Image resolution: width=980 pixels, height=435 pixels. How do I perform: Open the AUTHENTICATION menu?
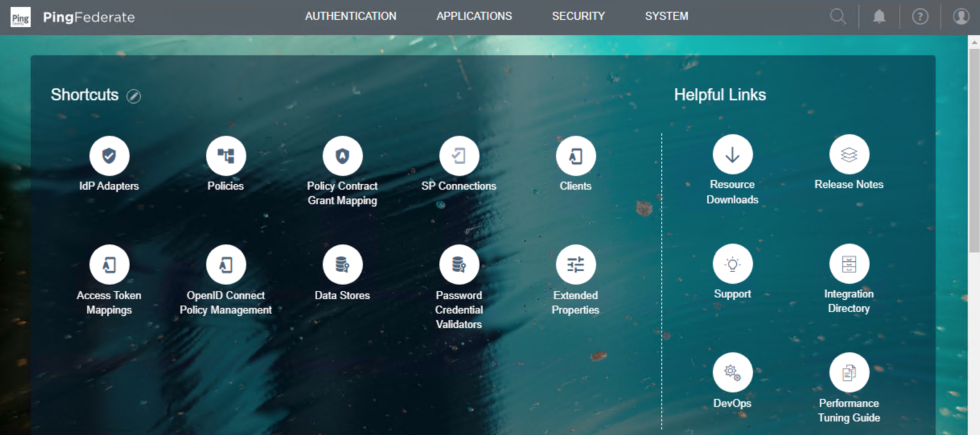point(351,17)
